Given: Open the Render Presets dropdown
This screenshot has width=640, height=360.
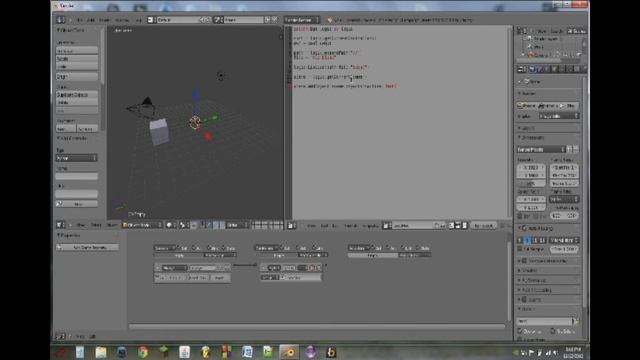Looking at the screenshot, I should click(541, 149).
